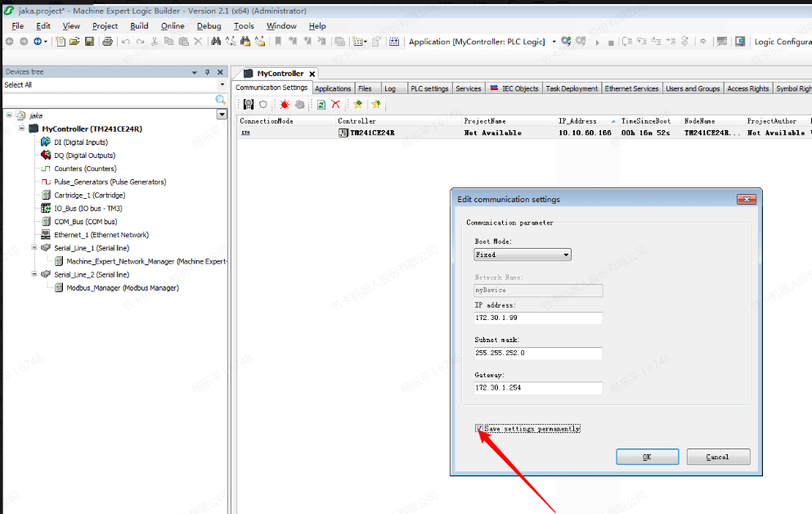Click the Open project folder icon
The image size is (812, 514).
click(x=74, y=42)
